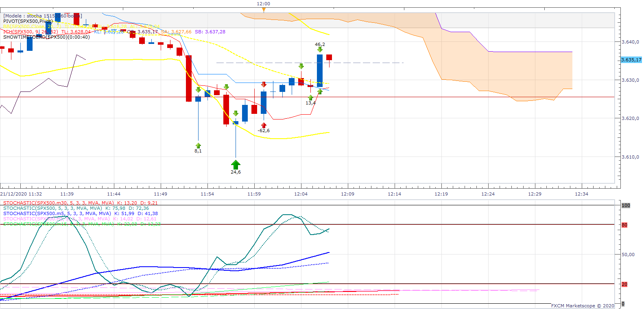The image size is (644, 309).
Task: Select the Ichimoku CS: 3.635,17 value
Action: click(142, 32)
